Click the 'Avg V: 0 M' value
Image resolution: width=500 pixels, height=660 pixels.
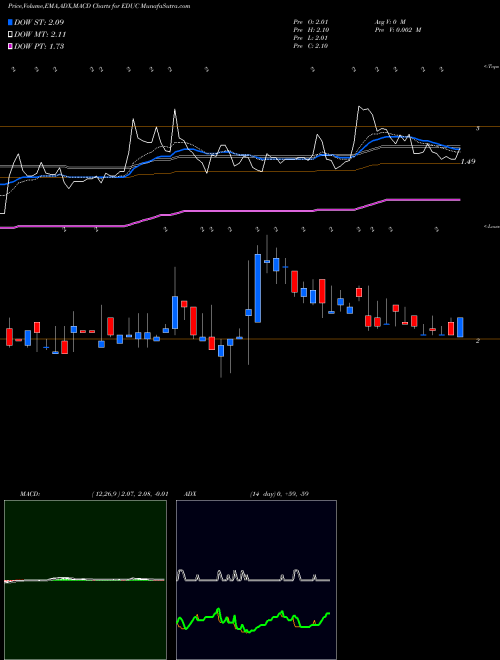(389, 22)
